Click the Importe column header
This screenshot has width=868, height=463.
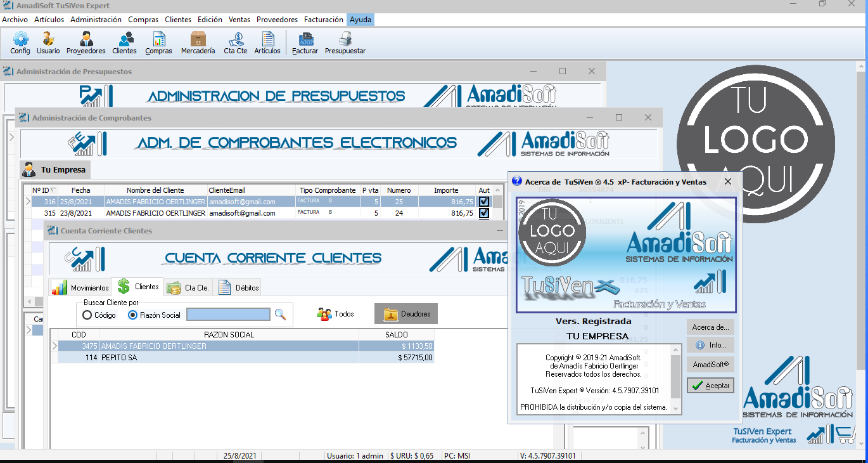446,190
